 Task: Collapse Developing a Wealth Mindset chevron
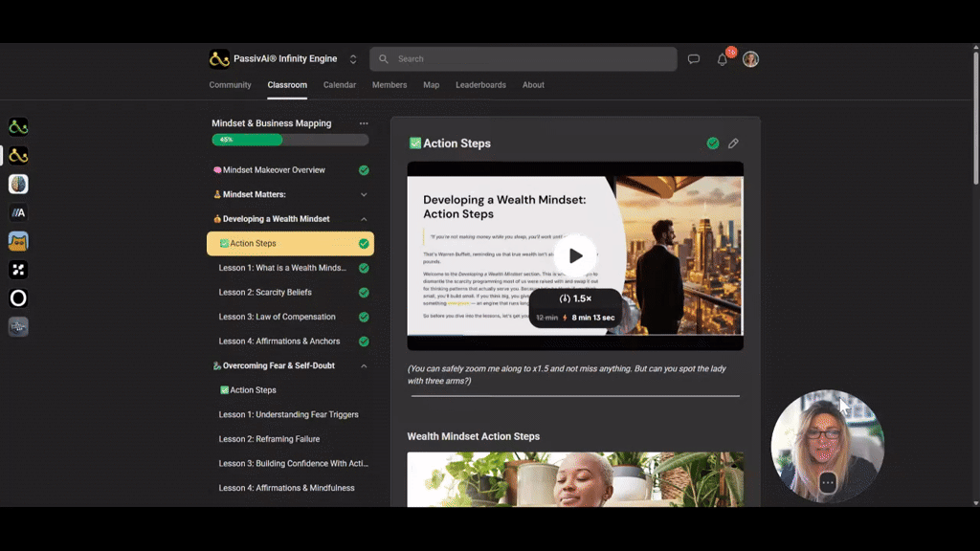(364, 219)
